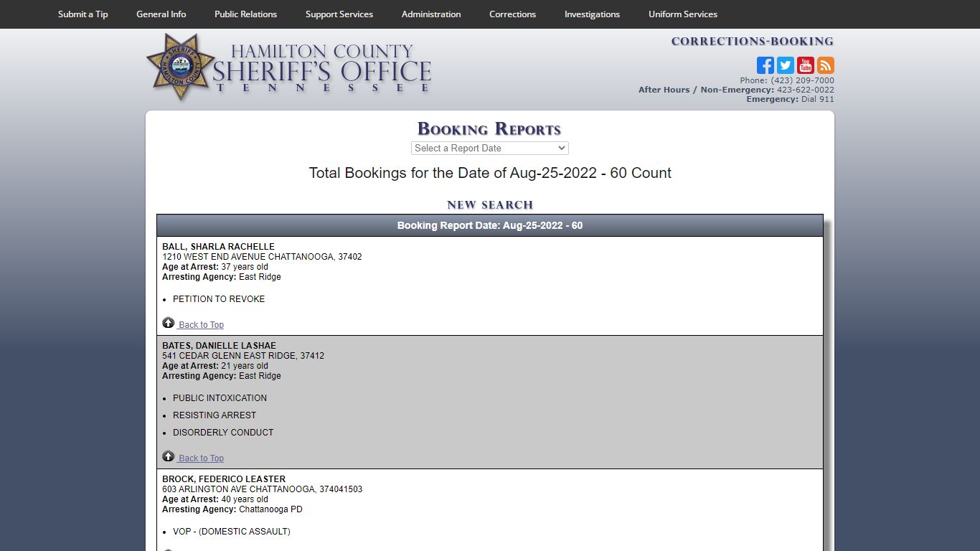The width and height of the screenshot is (980, 551).
Task: Click Age at Arrest: 40 years old
Action: (215, 499)
